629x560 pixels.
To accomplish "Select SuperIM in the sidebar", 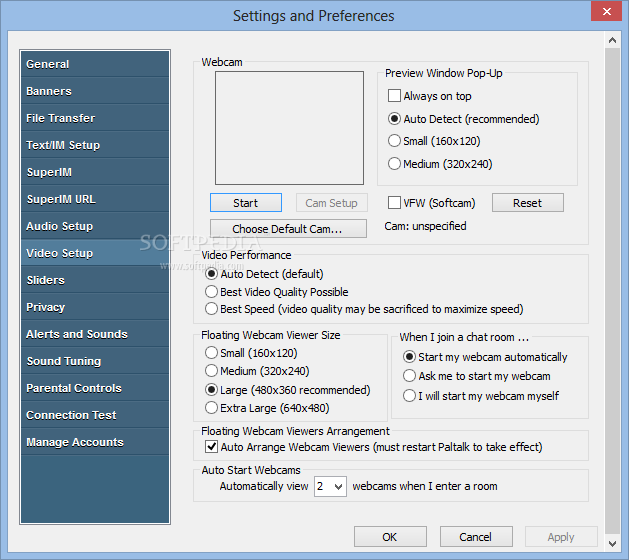I will tap(95, 172).
